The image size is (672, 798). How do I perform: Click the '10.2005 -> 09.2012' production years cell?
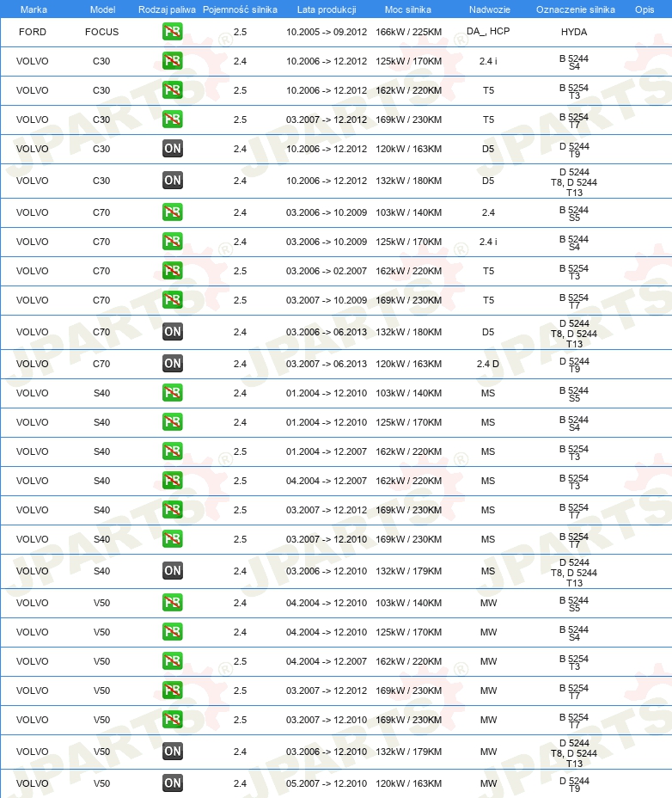(x=327, y=32)
